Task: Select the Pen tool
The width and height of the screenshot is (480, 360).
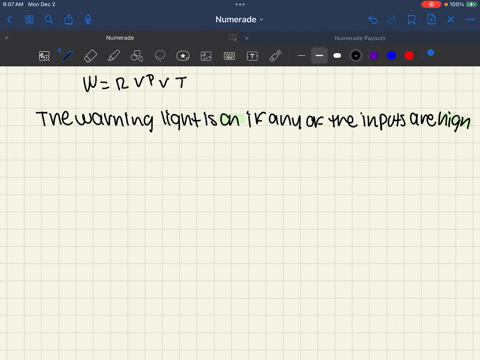Action: click(x=67, y=56)
